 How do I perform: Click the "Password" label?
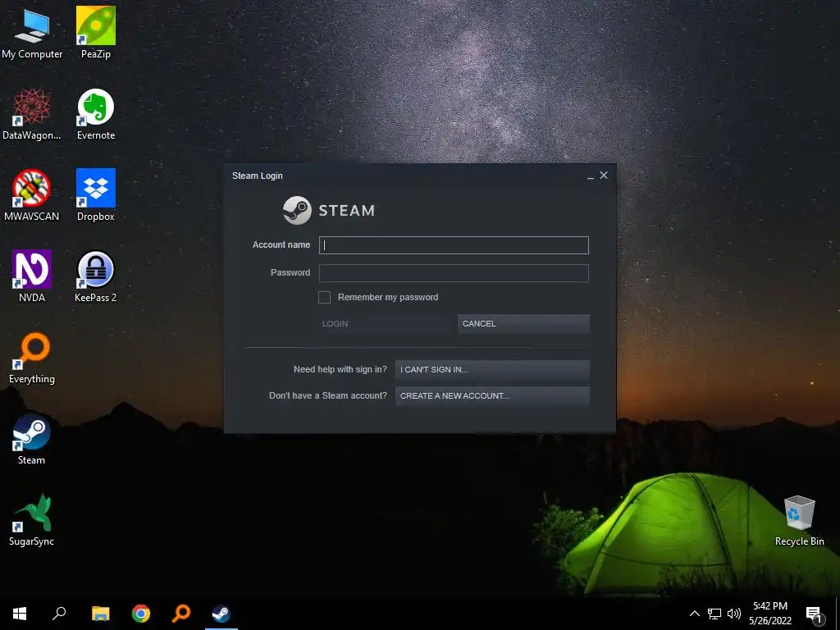tap(290, 272)
